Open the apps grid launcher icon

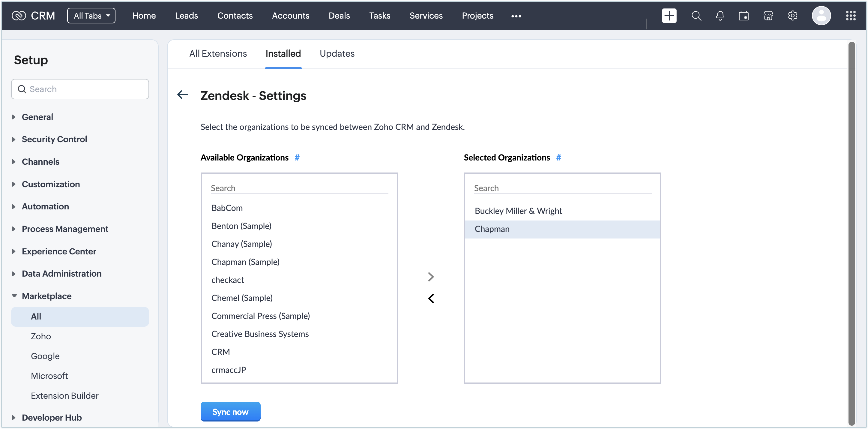point(851,16)
